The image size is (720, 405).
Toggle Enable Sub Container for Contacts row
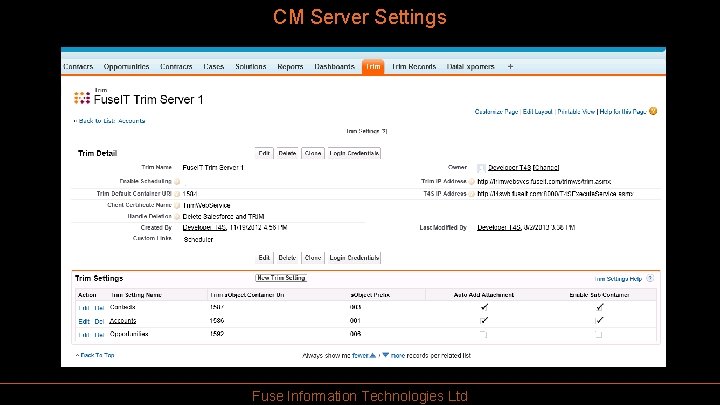(x=599, y=307)
